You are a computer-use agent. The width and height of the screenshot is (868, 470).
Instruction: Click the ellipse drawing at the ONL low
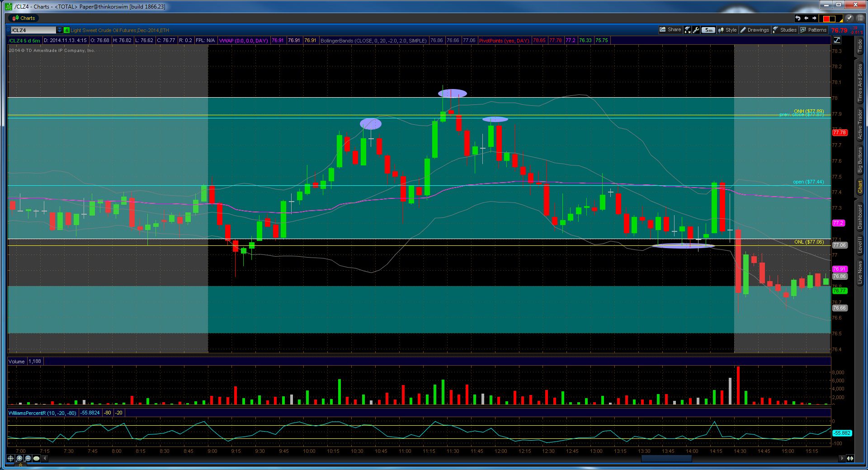click(684, 246)
